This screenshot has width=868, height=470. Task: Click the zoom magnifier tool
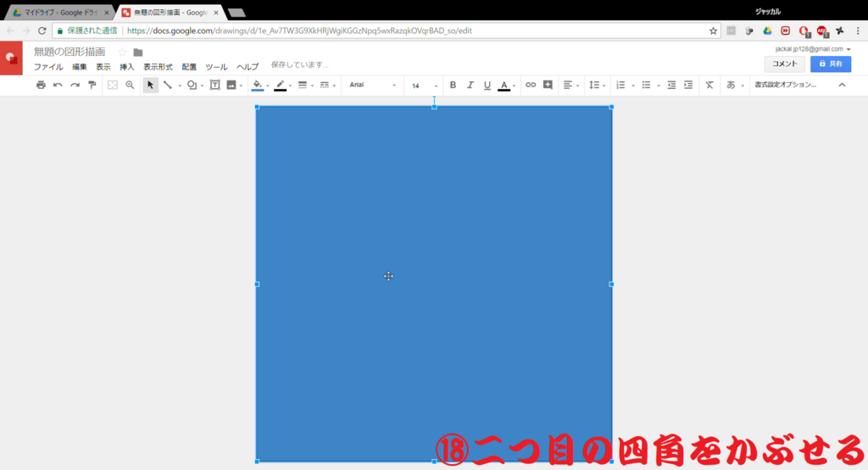pos(130,86)
